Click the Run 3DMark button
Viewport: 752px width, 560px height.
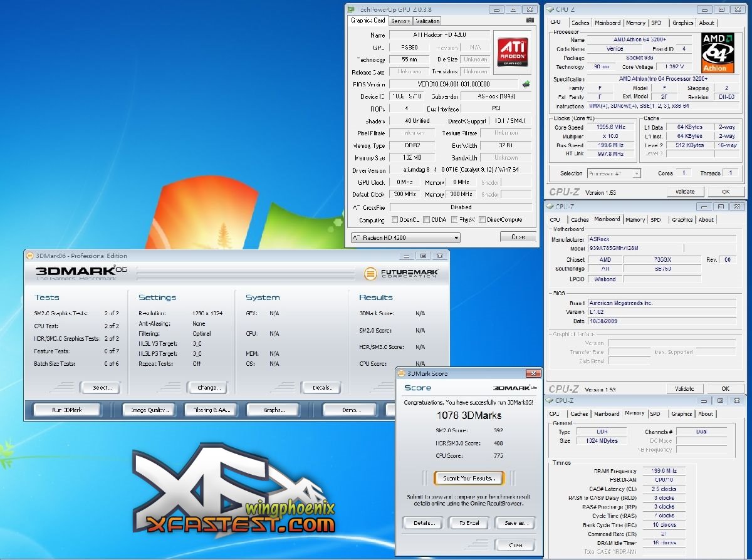pos(66,410)
